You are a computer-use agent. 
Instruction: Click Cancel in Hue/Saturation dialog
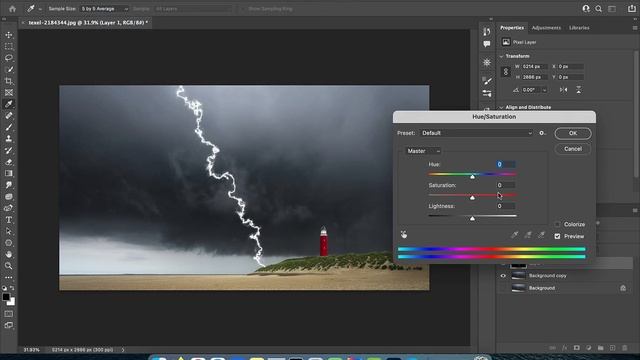coord(573,149)
